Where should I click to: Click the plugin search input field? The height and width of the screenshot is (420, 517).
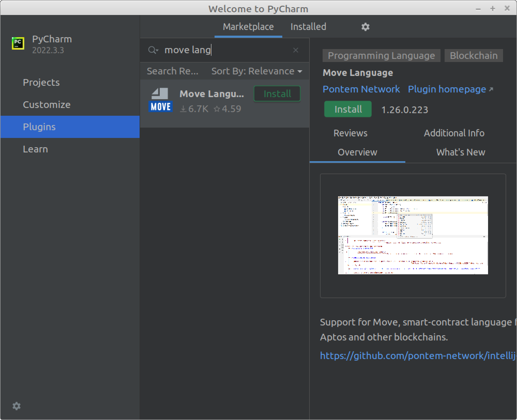[x=225, y=50]
